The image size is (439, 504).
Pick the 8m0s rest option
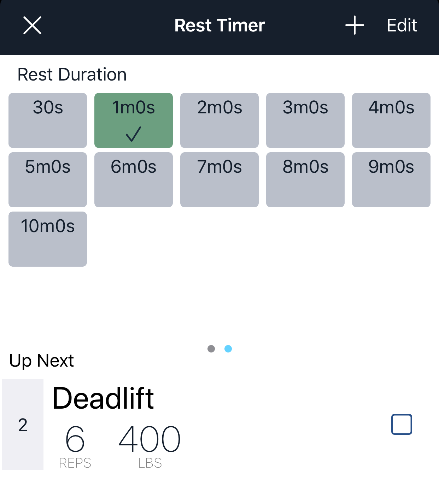[305, 179]
